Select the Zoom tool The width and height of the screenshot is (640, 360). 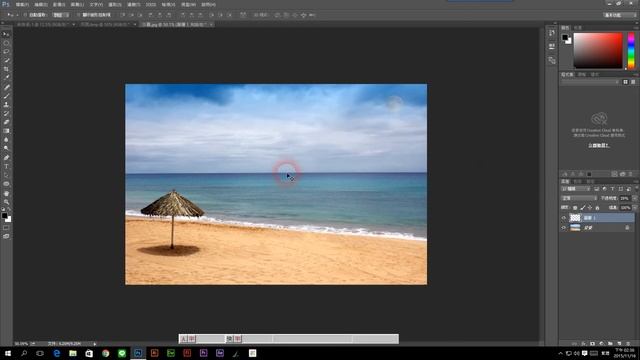pos(6,202)
